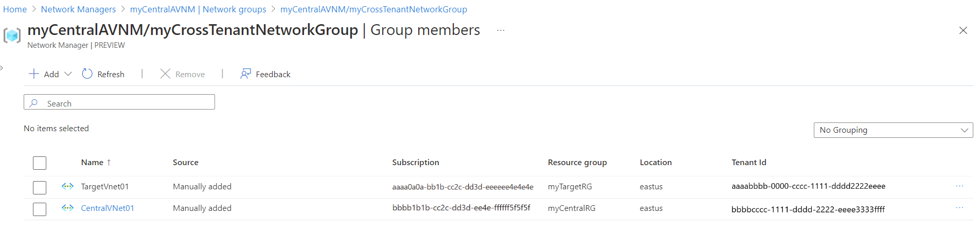Check the TargetVnet01 row checkbox

[40, 188]
